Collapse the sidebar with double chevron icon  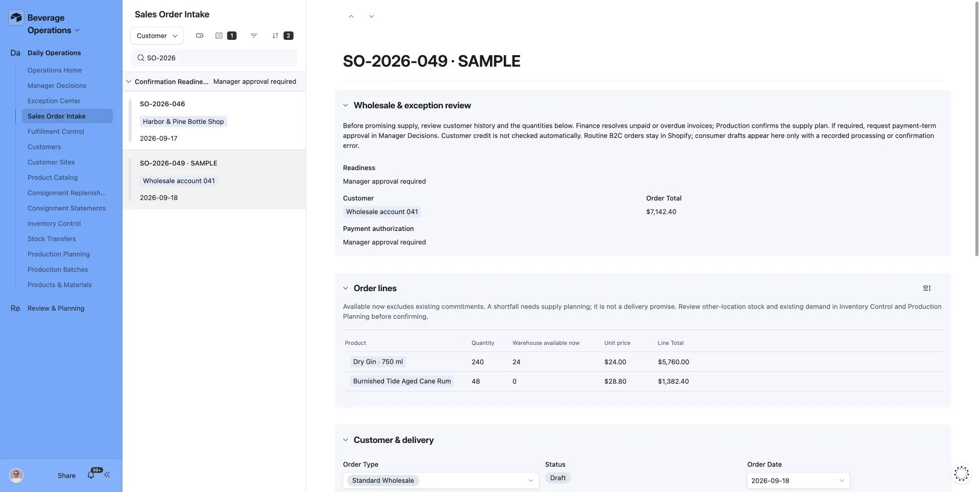point(107,475)
